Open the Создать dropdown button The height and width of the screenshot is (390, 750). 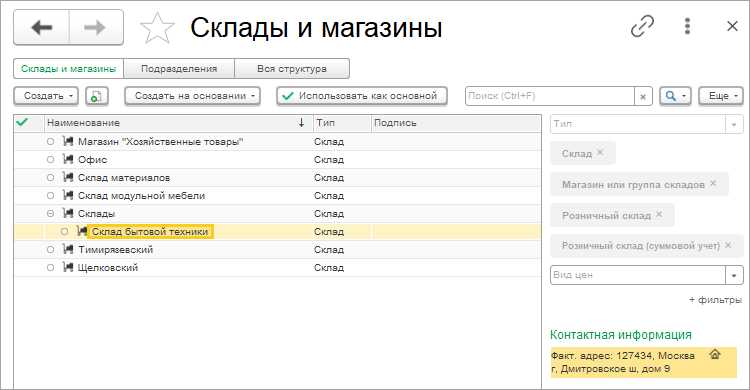coord(46,96)
